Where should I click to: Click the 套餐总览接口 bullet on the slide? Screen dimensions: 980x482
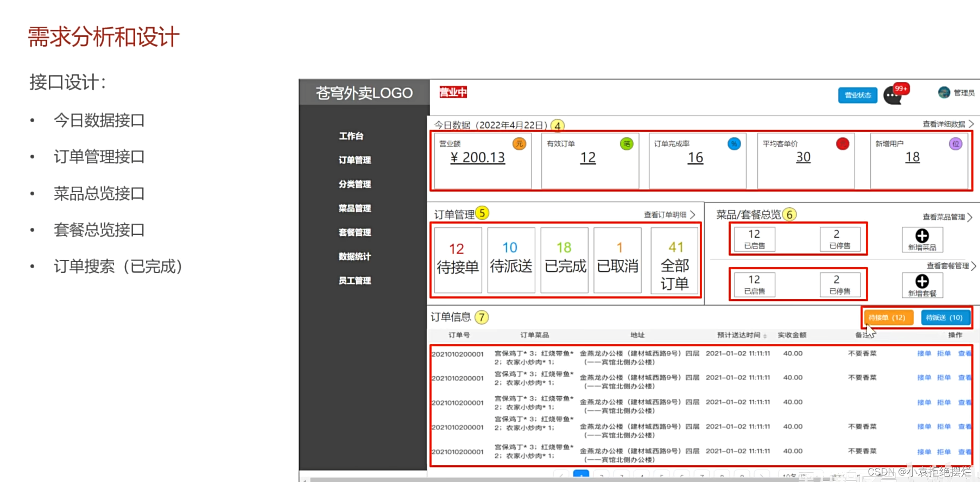[x=99, y=230]
